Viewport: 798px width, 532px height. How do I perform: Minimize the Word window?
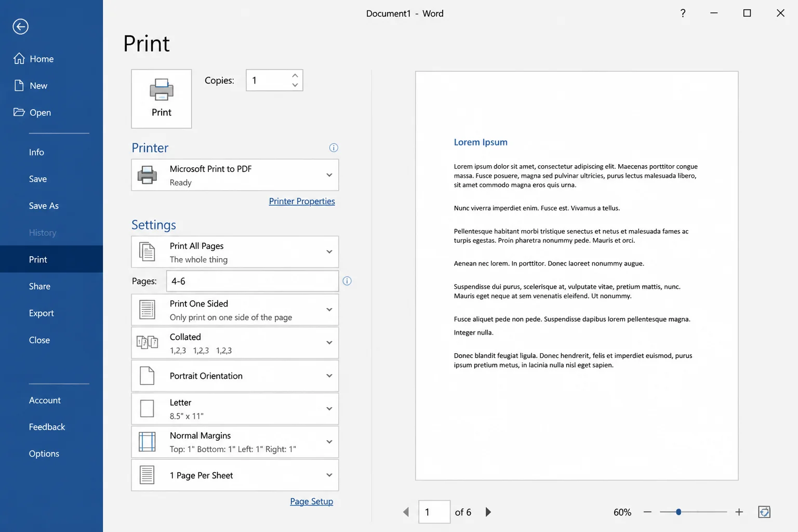[x=714, y=13]
